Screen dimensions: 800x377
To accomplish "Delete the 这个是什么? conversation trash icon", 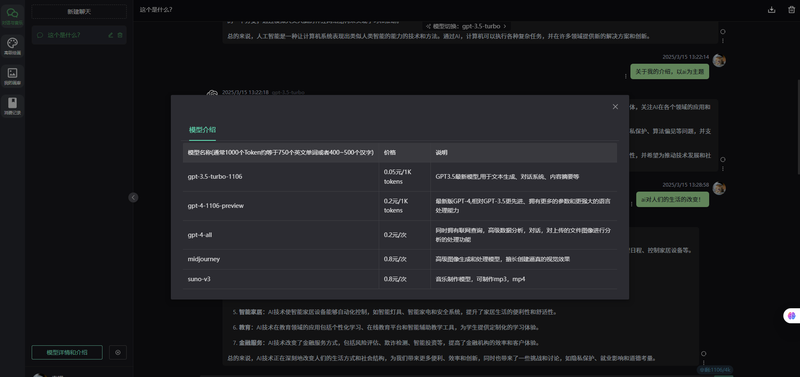I will 120,35.
